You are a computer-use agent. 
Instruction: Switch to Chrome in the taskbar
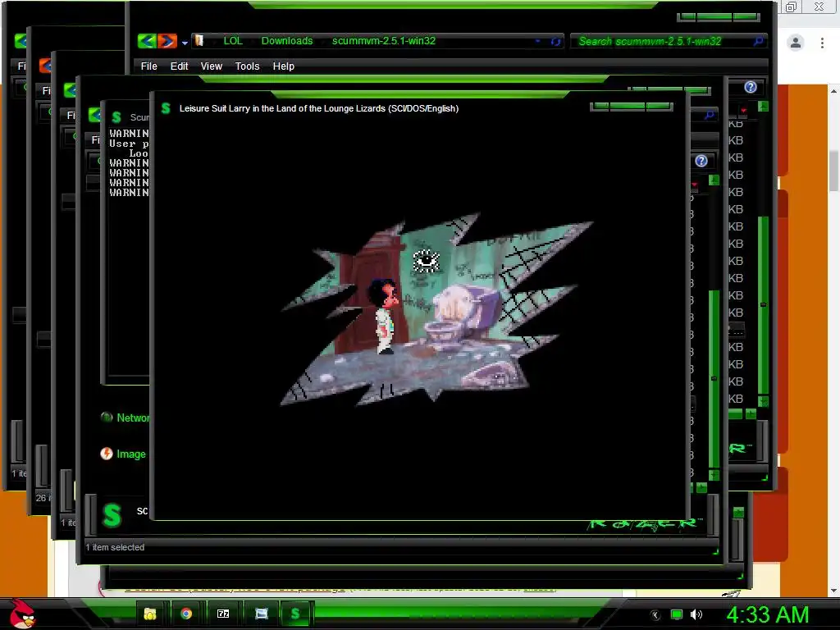pos(186,614)
